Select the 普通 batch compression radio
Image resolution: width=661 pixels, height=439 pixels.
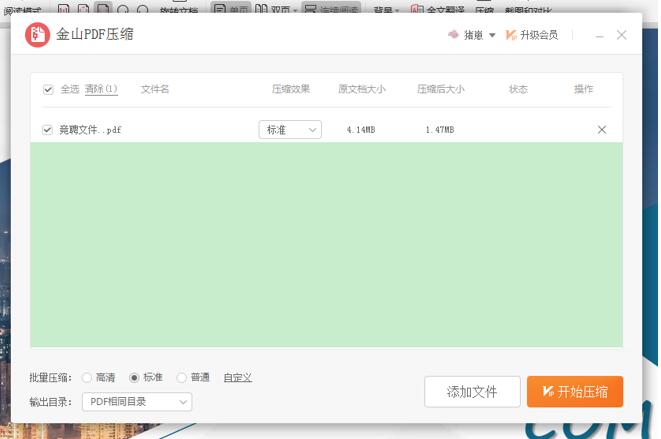click(x=182, y=377)
